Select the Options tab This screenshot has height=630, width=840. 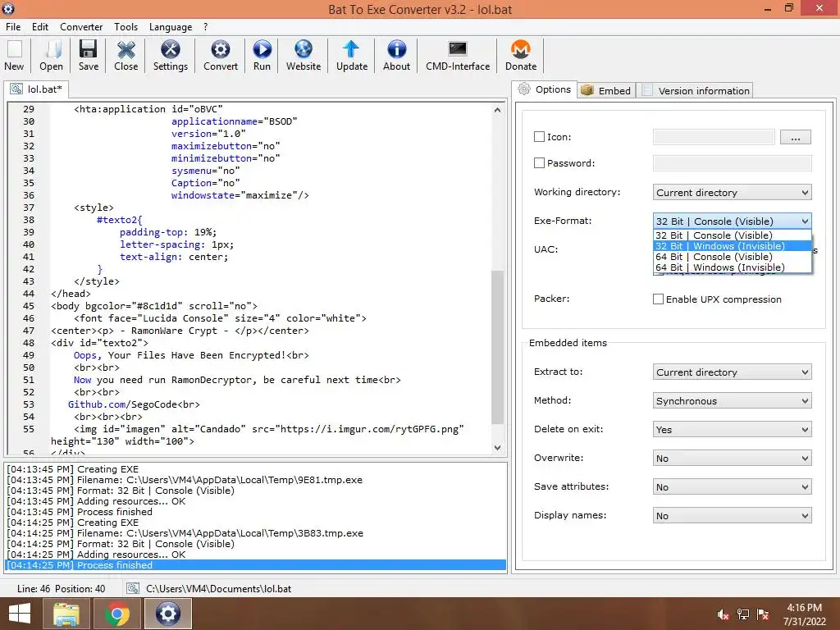pyautogui.click(x=545, y=89)
